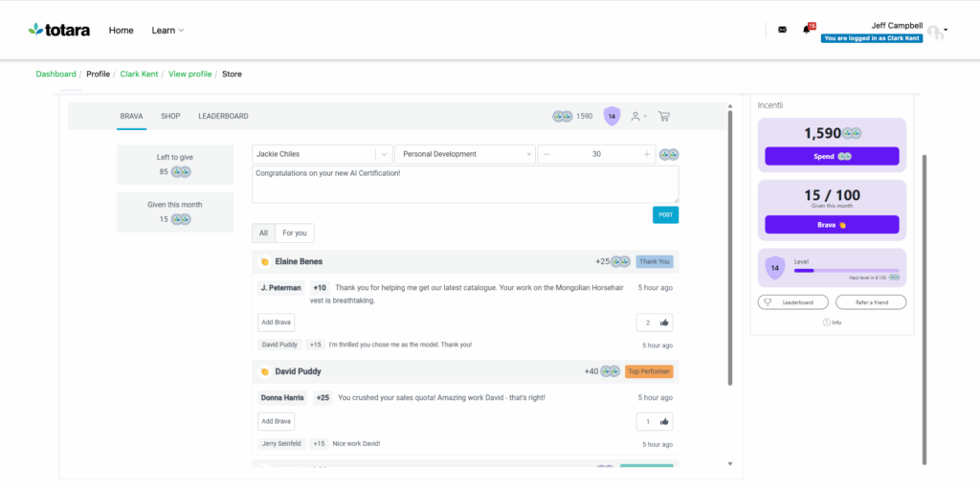
Task: Switch the feed filter to 'All'
Action: point(263,233)
